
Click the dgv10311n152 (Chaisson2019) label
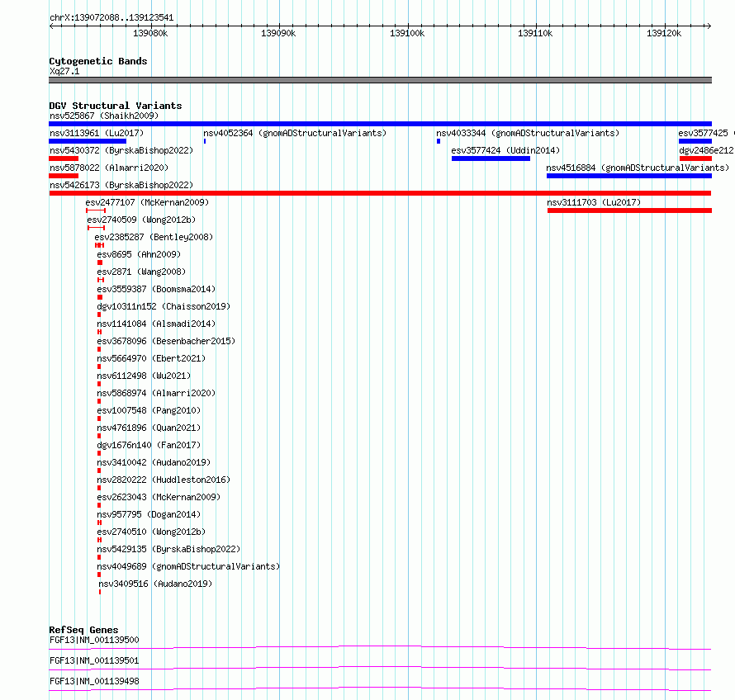point(164,306)
